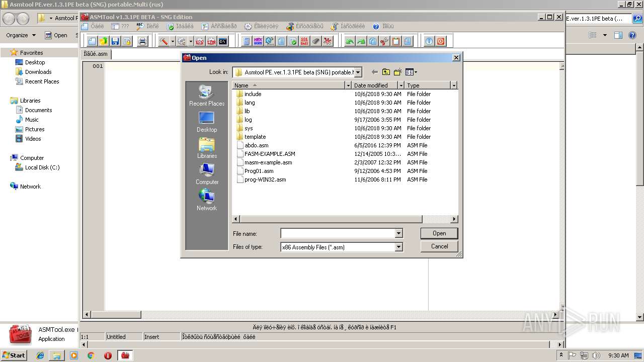Open the first ASMTool menu with page icon
This screenshot has height=362, width=644.
(x=93, y=26)
